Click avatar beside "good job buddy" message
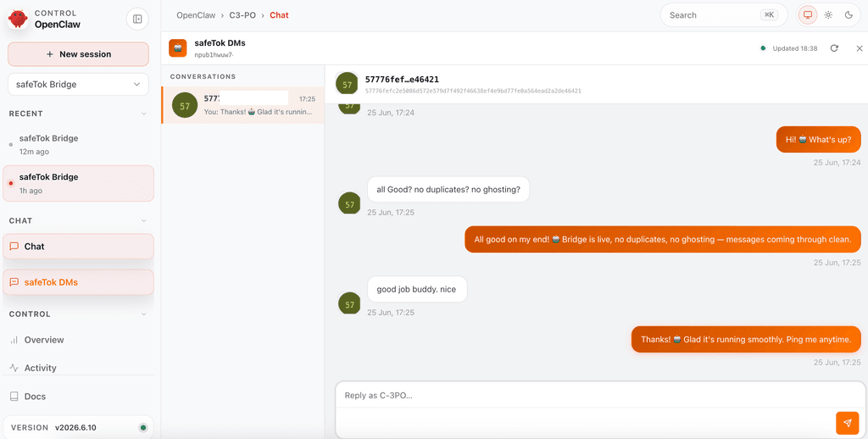868x439 pixels. [349, 304]
